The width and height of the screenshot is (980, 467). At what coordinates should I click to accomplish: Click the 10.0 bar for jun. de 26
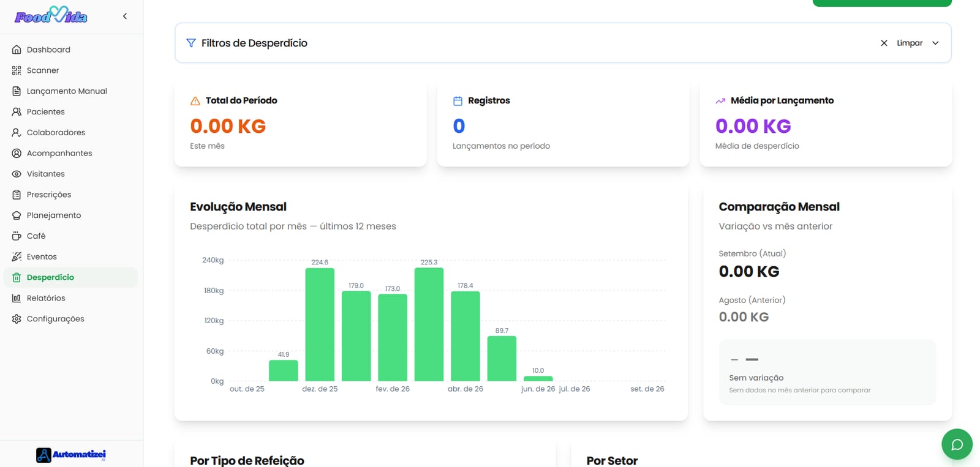(x=538, y=379)
